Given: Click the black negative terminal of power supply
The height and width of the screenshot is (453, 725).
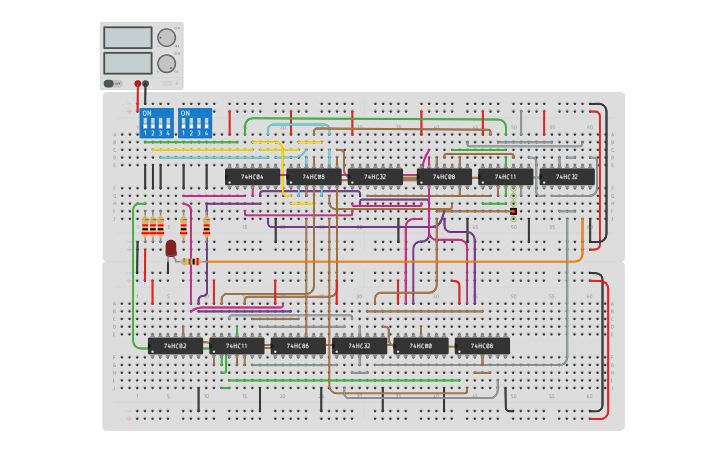Looking at the screenshot, I should click(x=146, y=84).
